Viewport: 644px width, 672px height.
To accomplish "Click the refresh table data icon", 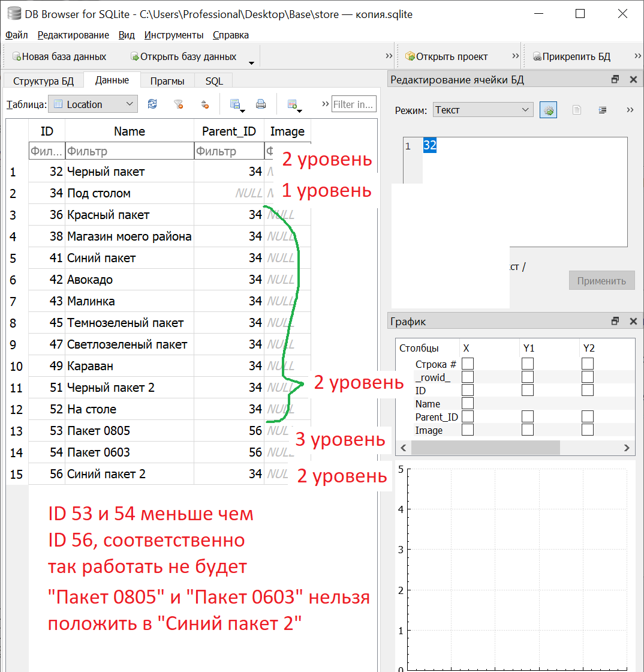I will coord(152,104).
